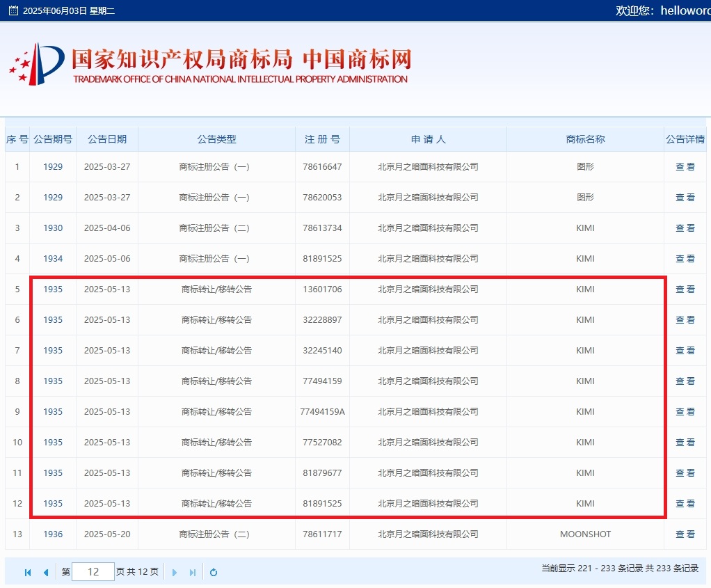
Task: Jump to the last page icon
Action: pos(193,573)
